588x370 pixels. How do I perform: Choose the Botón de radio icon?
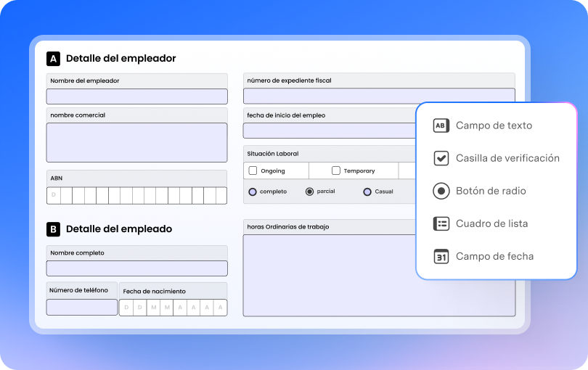point(441,191)
